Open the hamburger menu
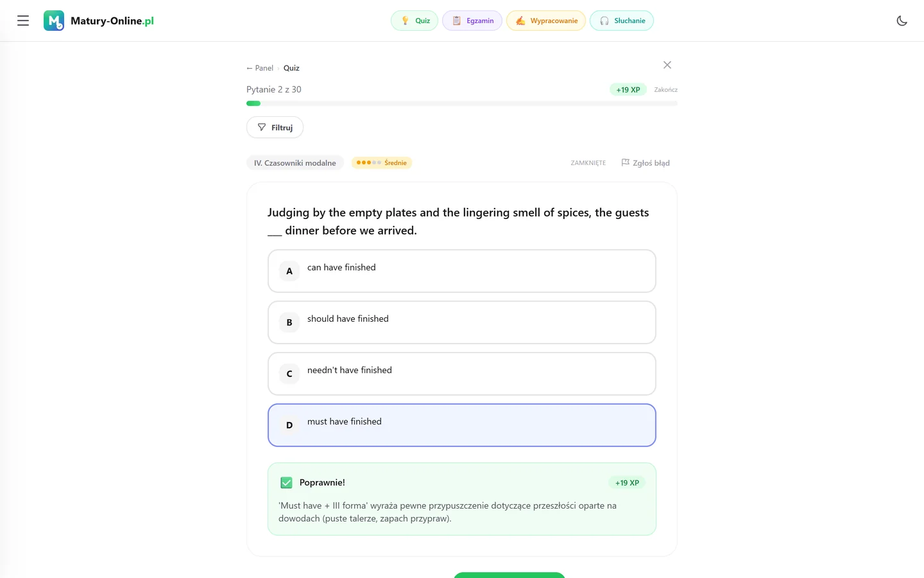924x578 pixels. click(23, 21)
